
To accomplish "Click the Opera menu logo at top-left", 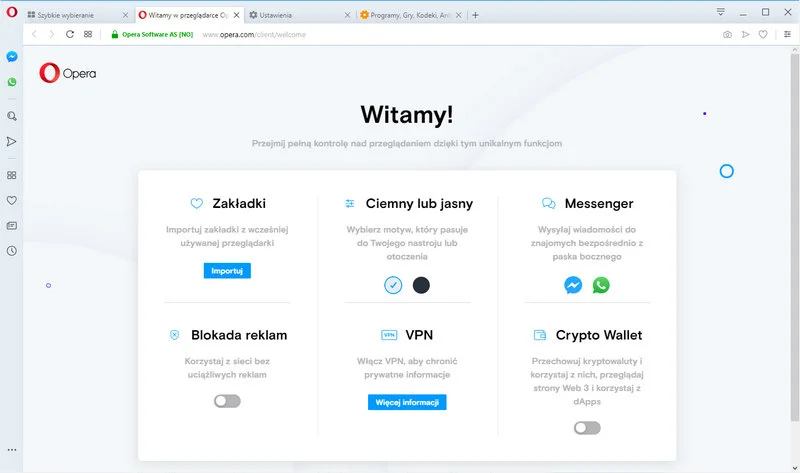I will [x=11, y=13].
